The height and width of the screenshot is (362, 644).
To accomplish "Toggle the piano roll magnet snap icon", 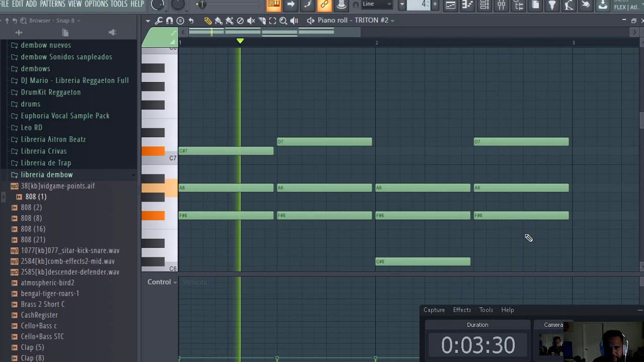I will pyautogui.click(x=170, y=21).
